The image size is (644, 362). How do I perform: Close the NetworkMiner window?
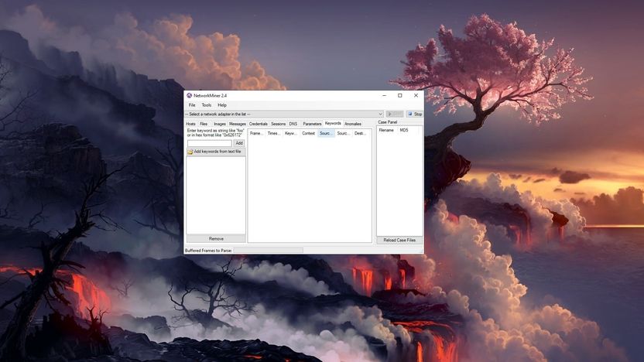(x=416, y=95)
